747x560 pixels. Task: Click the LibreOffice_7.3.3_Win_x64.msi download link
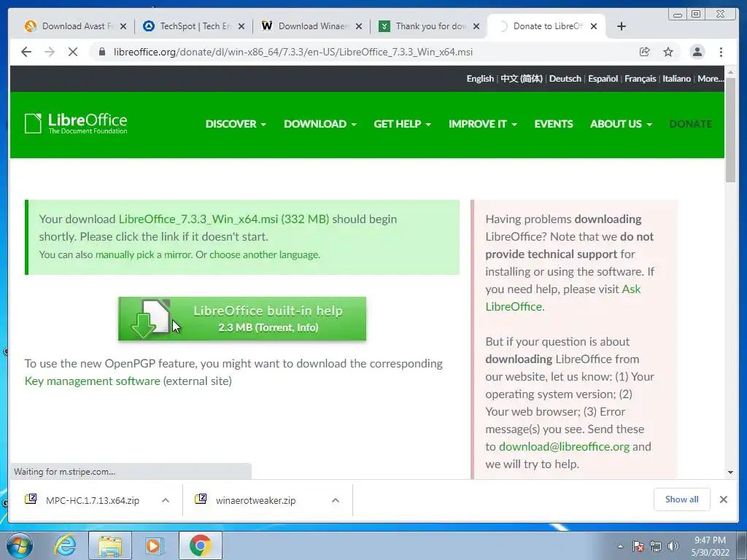[224, 219]
